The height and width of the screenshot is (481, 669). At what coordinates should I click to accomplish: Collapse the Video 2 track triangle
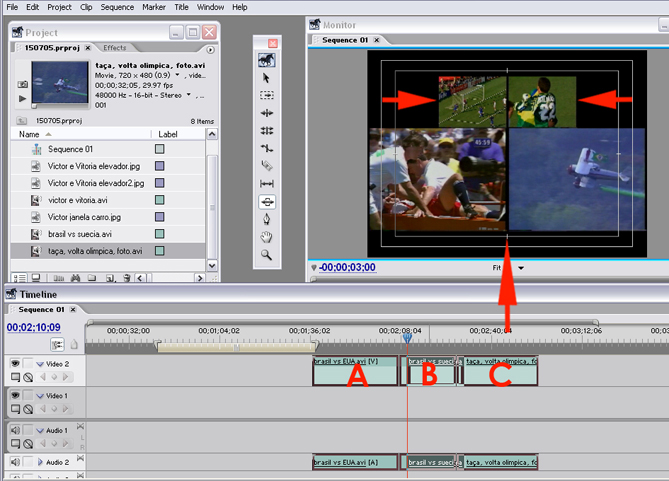tap(40, 364)
